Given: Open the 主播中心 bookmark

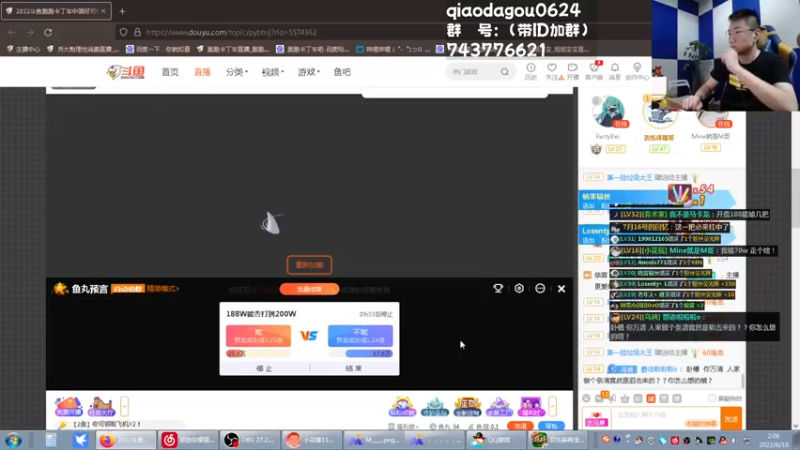Looking at the screenshot, I should pyautogui.click(x=23, y=49).
